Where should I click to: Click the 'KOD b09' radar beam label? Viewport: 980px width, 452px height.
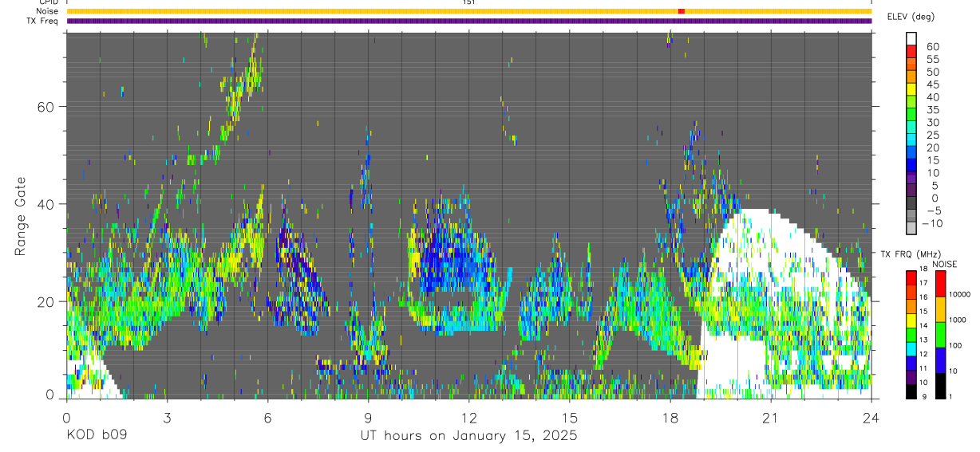97,436
